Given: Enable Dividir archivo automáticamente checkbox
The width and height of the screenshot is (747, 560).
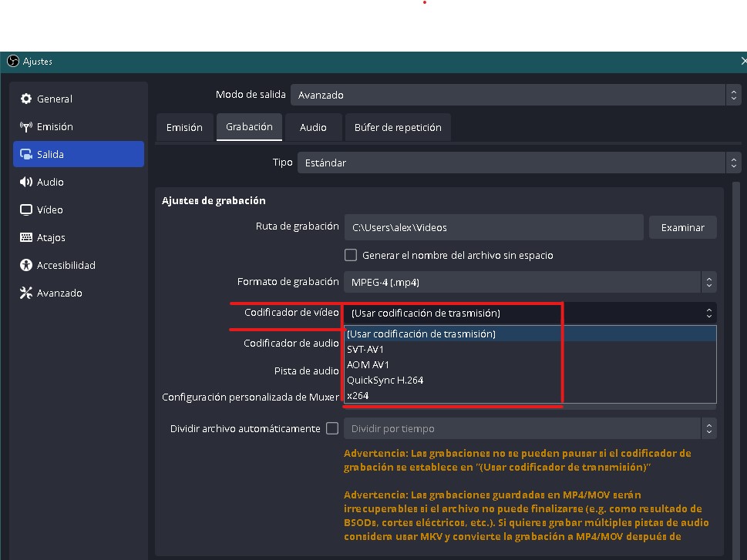Looking at the screenshot, I should click(x=332, y=428).
